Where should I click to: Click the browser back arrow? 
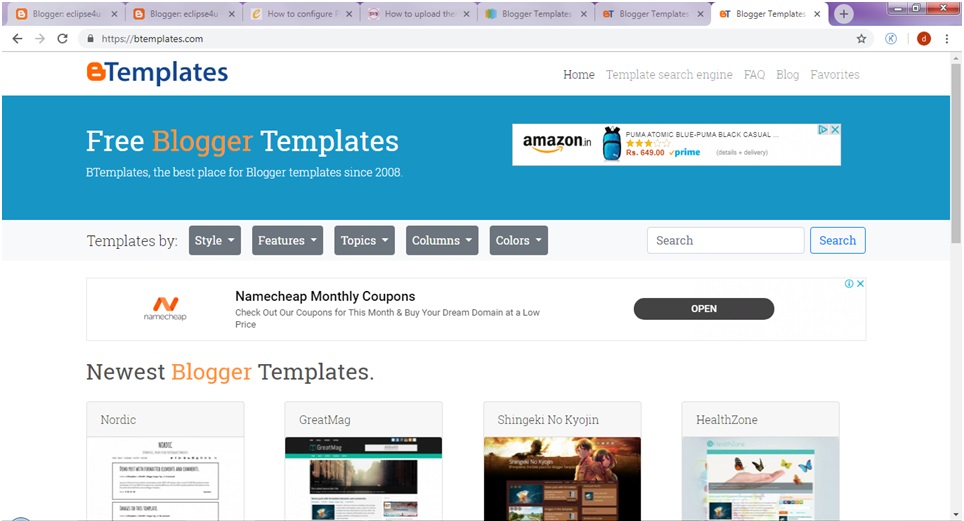point(17,39)
